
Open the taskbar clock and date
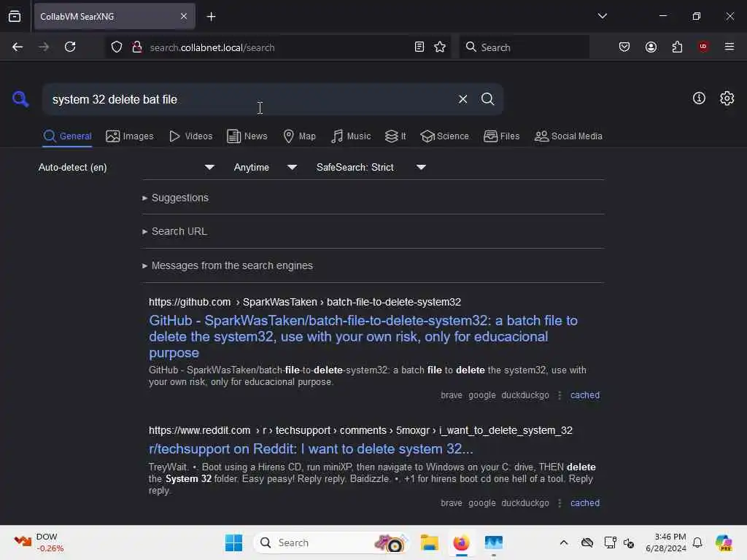[x=665, y=542]
